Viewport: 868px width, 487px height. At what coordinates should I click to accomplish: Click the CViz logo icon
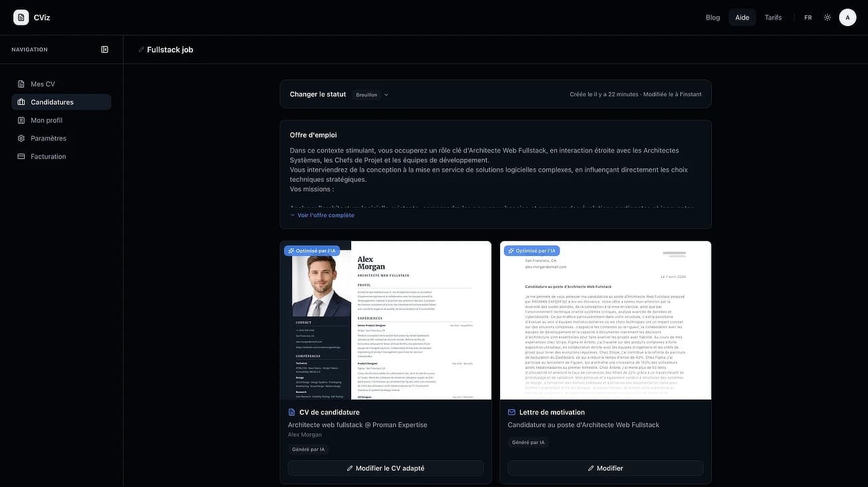pos(21,17)
